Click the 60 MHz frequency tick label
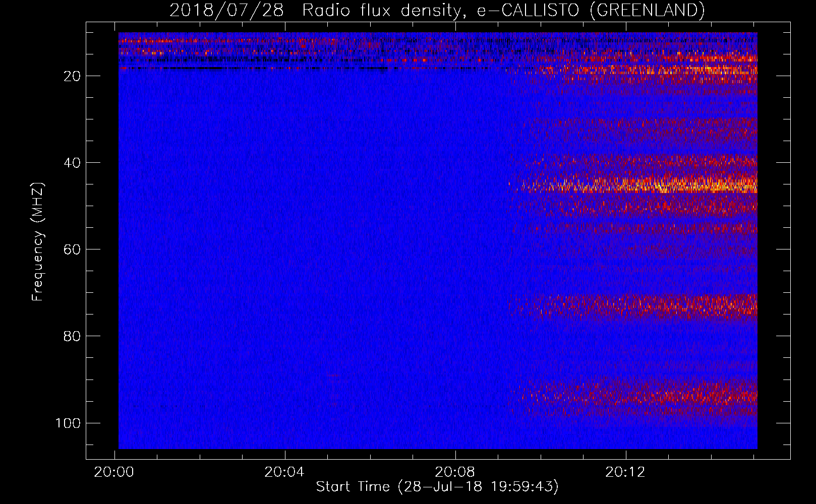Screen dimensions: 816x504 tap(73, 249)
